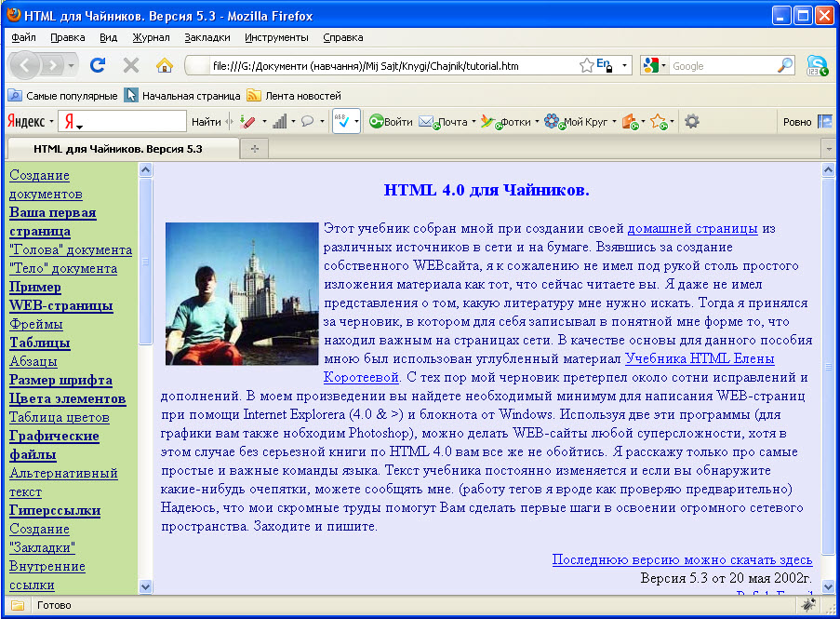The width and height of the screenshot is (840, 619).
Task: Follow the домашней страницы link
Action: (x=692, y=228)
